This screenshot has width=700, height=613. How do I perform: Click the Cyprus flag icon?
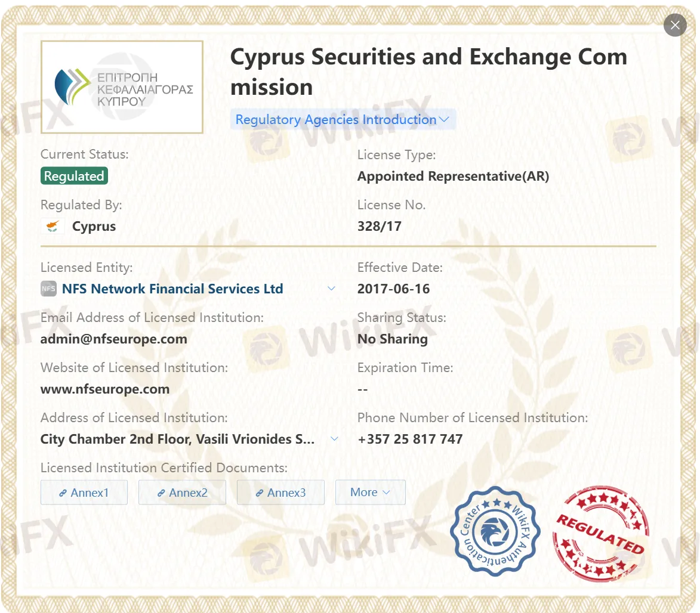(x=52, y=227)
